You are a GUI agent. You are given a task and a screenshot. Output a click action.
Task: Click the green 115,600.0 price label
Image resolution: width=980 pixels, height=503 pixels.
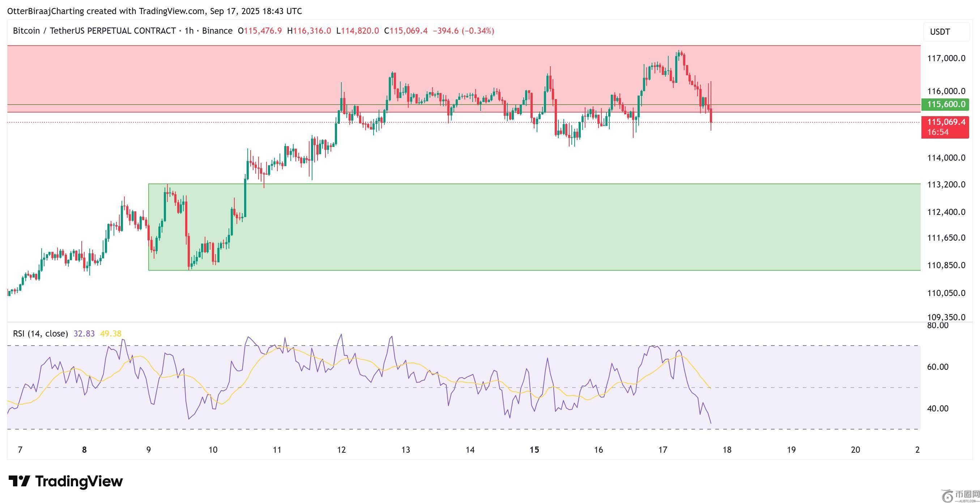[x=945, y=104]
